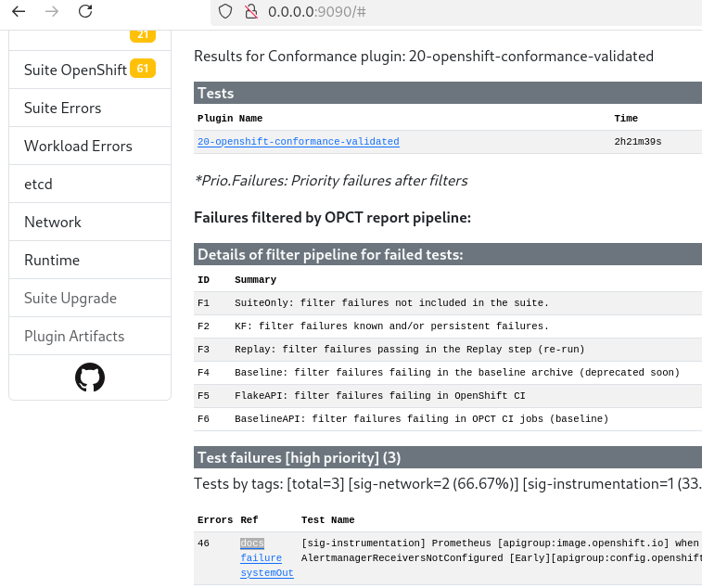This screenshot has height=588, width=702.
Task: Click the browser forward arrow
Action: pos(52,12)
